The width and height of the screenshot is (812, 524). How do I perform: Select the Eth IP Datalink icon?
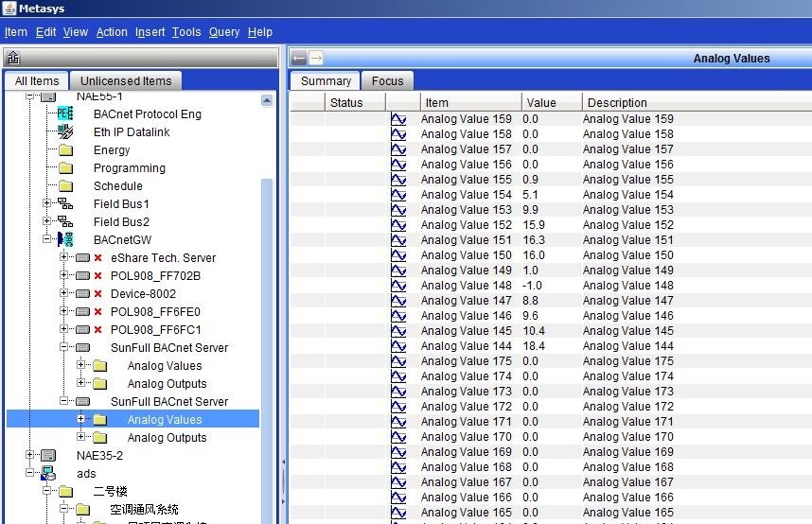coord(65,132)
